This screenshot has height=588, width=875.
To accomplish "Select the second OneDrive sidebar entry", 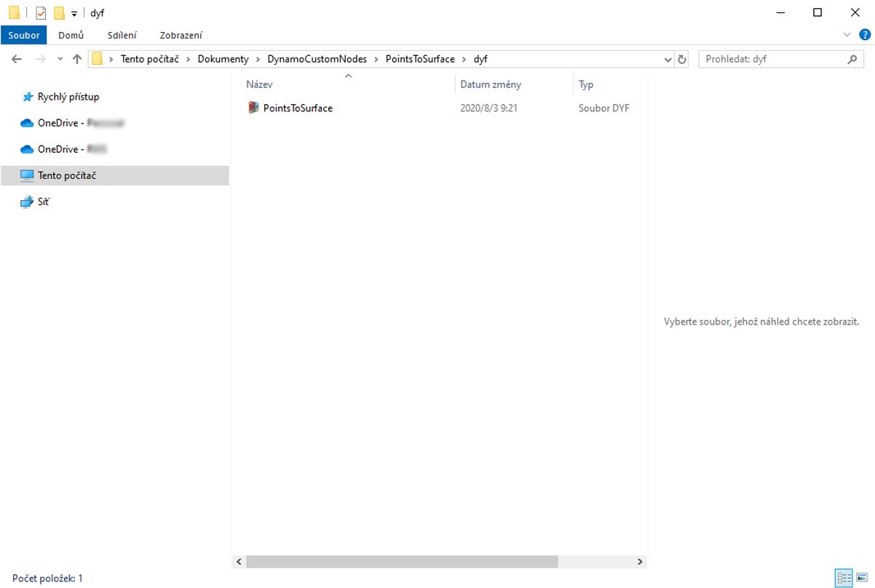I will (66, 149).
